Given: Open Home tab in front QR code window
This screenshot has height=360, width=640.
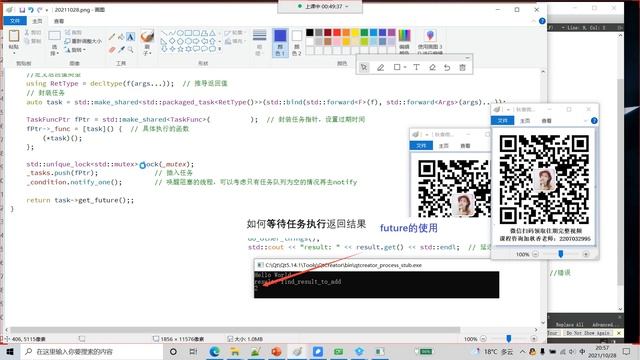Looking at the screenshot, I should (x=525, y=120).
